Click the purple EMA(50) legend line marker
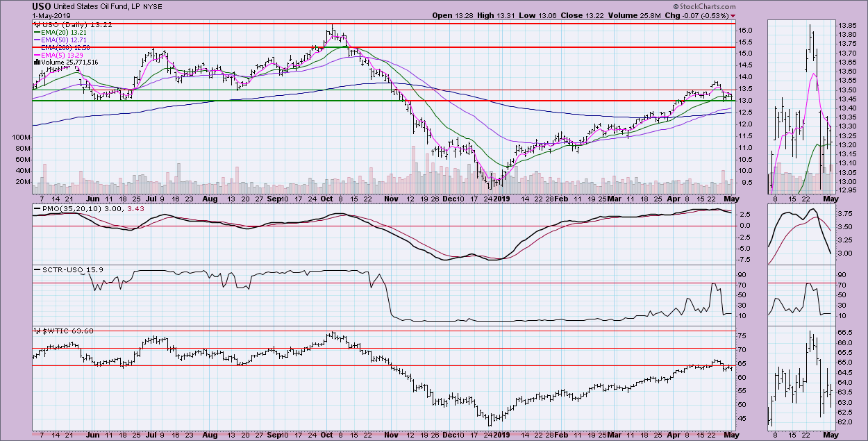Screen dimensions: 868x441 38,40
